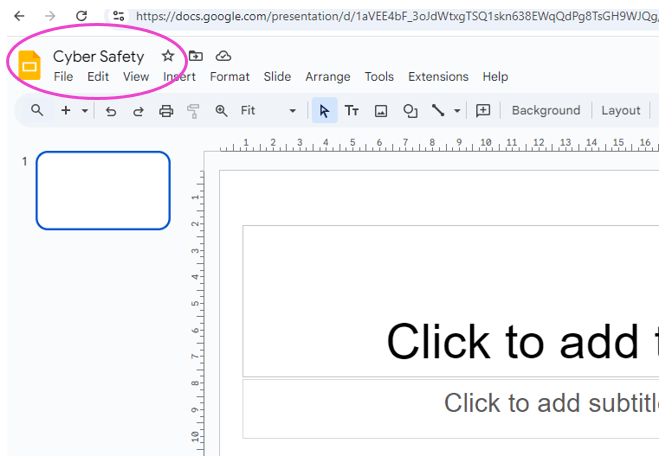Click the Undo arrow

pos(111,111)
